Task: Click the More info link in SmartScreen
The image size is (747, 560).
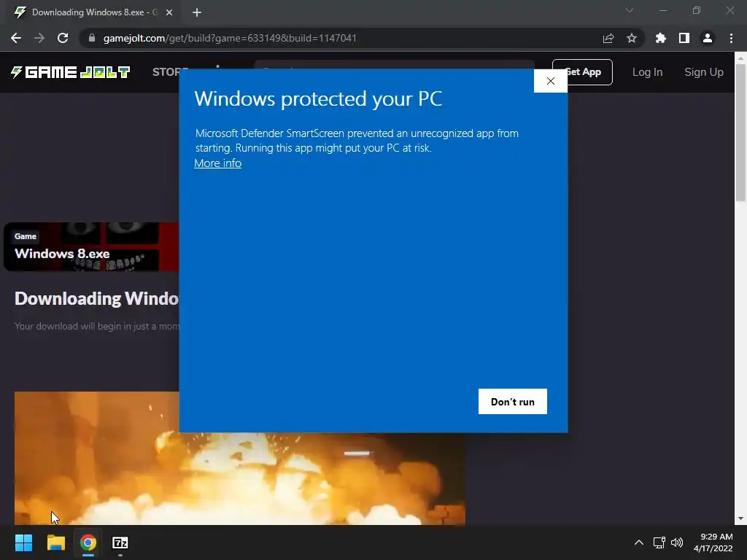Action: (217, 163)
